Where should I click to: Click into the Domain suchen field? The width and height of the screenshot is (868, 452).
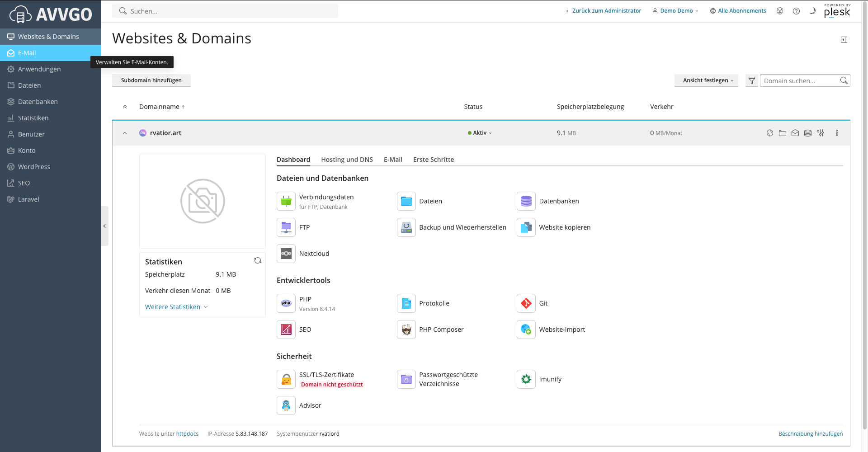(x=799, y=81)
